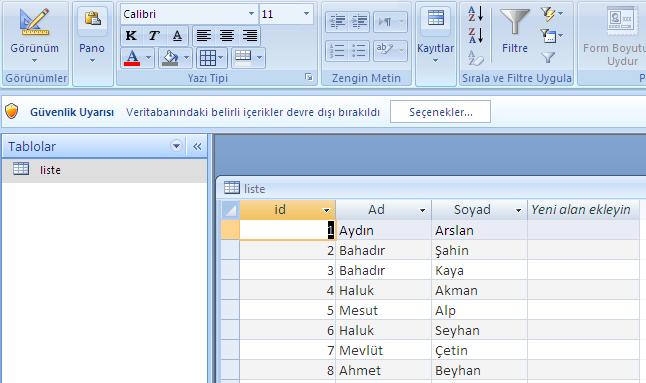This screenshot has height=383, width=646.
Task: Click the bulleted list icon
Action: point(358,51)
